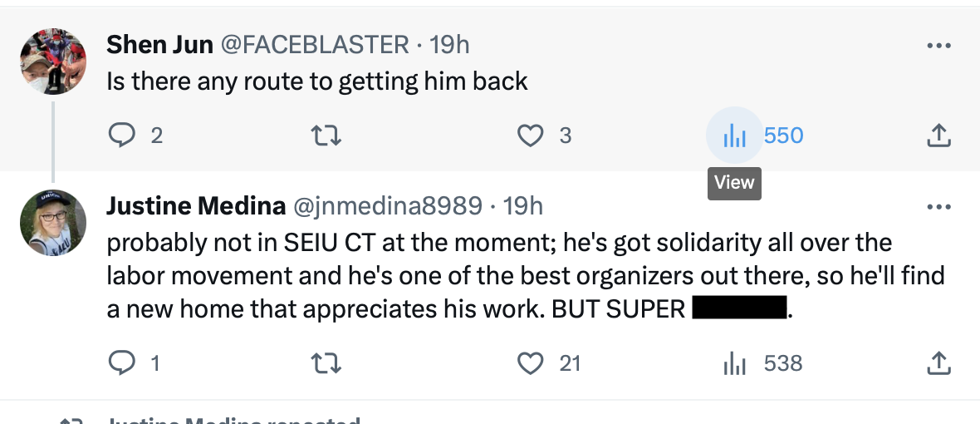The image size is (980, 424).
Task: Reply to Justine Medina's tweet
Action: click(122, 362)
